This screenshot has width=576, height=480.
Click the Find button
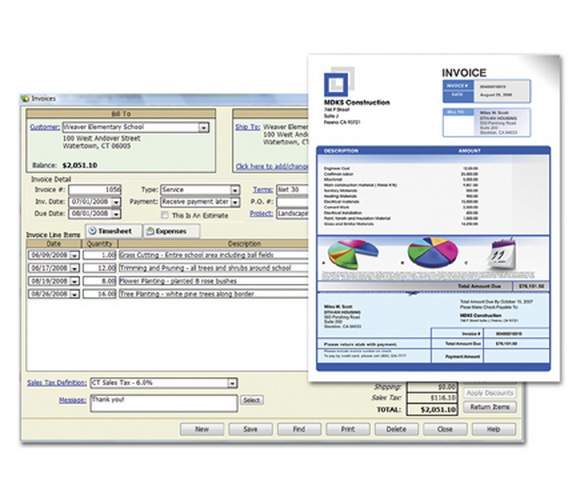tap(299, 429)
